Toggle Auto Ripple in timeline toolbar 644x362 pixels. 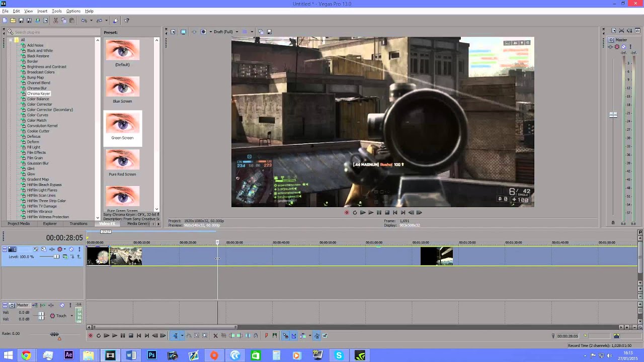[x=303, y=335]
